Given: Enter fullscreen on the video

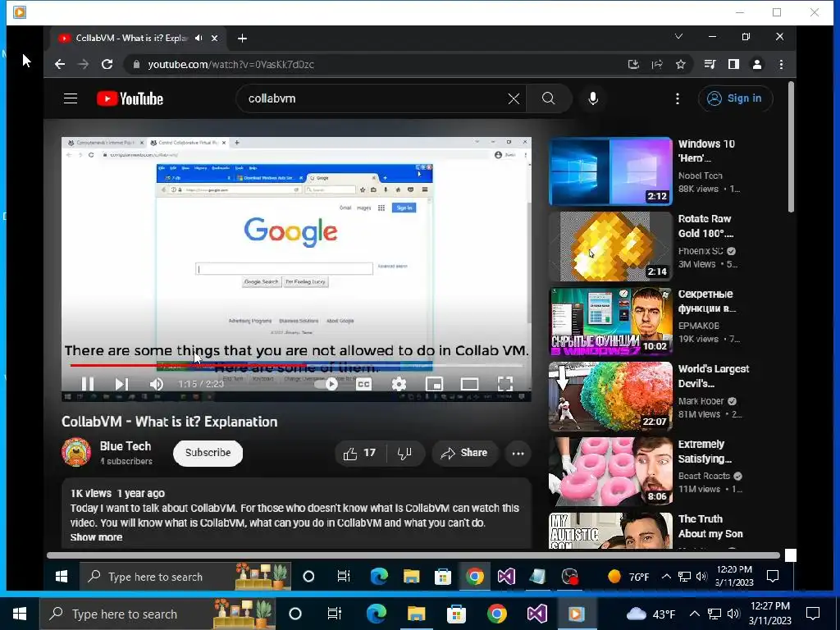Looking at the screenshot, I should (x=504, y=384).
